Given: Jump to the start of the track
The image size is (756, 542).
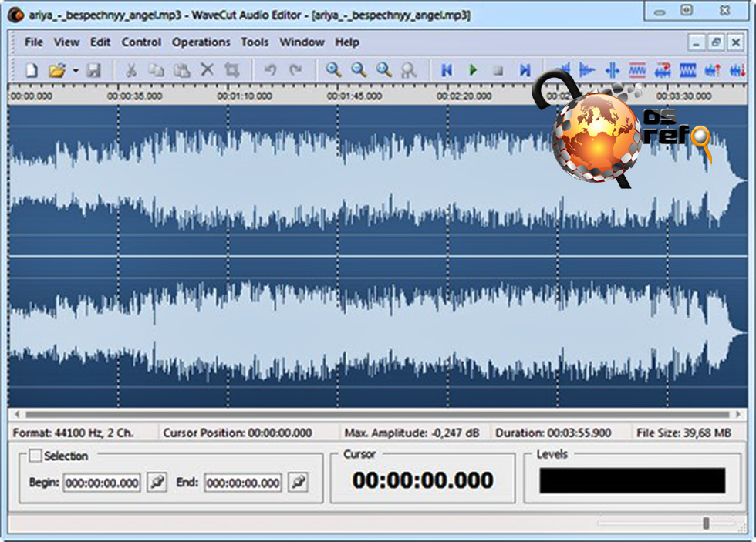Looking at the screenshot, I should pos(447,70).
